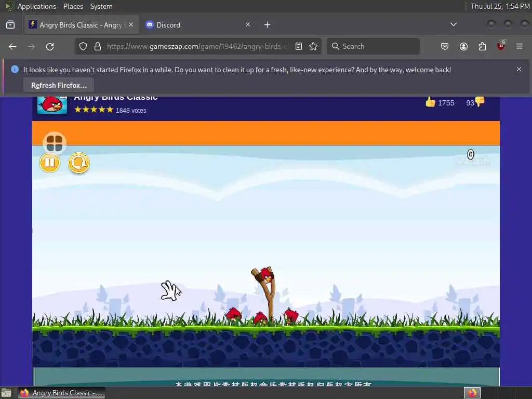This screenshot has width=532, height=399.
Task: Restart the level with the retry button
Action: (x=79, y=163)
